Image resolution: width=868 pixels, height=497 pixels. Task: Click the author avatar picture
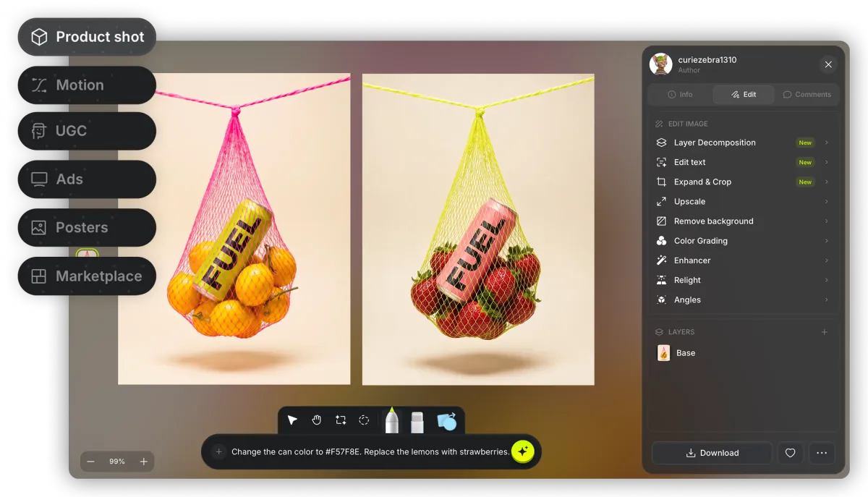click(x=661, y=64)
